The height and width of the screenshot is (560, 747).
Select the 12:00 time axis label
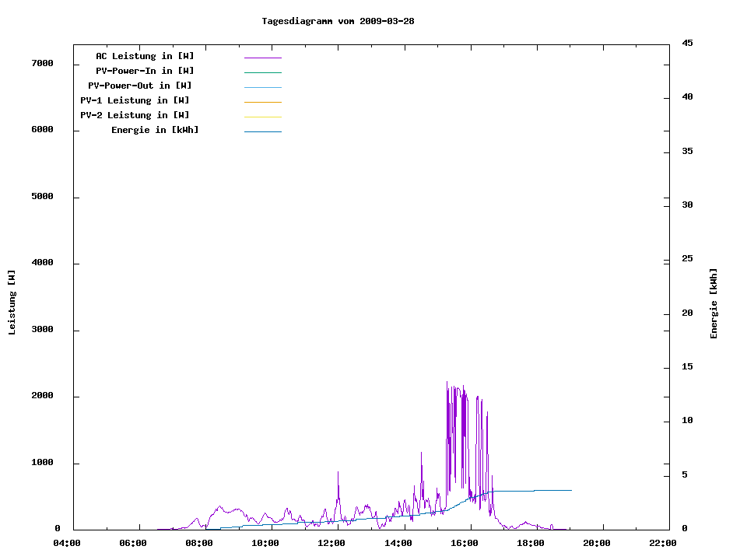click(332, 544)
